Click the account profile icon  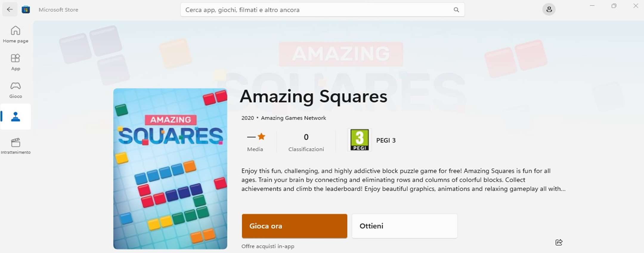549,9
